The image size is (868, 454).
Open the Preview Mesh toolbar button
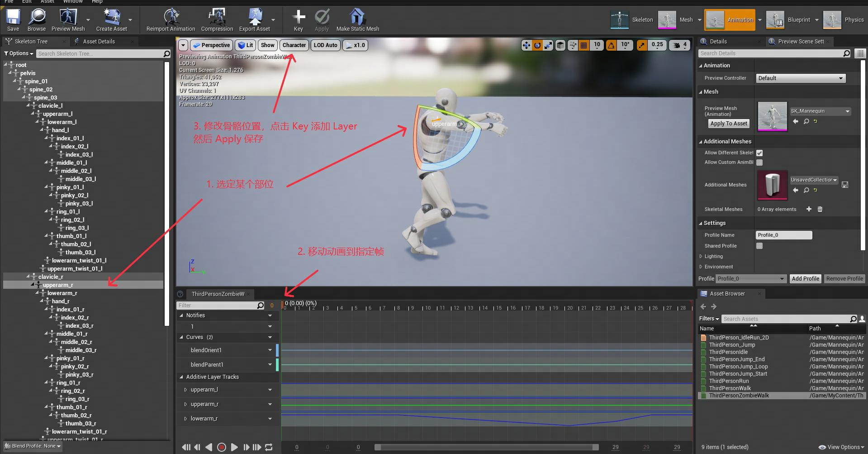click(68, 20)
